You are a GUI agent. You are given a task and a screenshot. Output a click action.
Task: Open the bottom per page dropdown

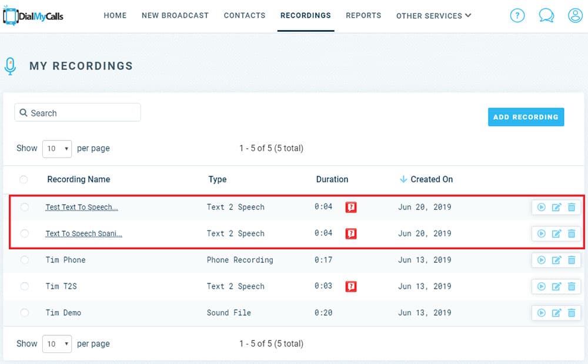pos(57,344)
